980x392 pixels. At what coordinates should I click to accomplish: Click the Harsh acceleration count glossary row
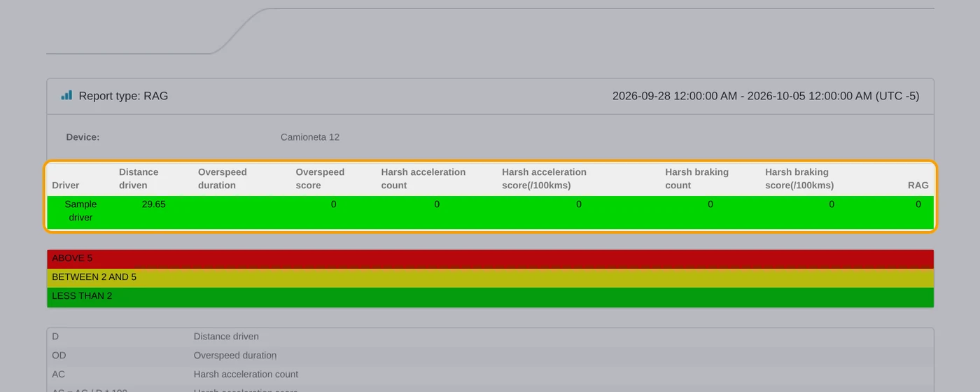point(490,374)
